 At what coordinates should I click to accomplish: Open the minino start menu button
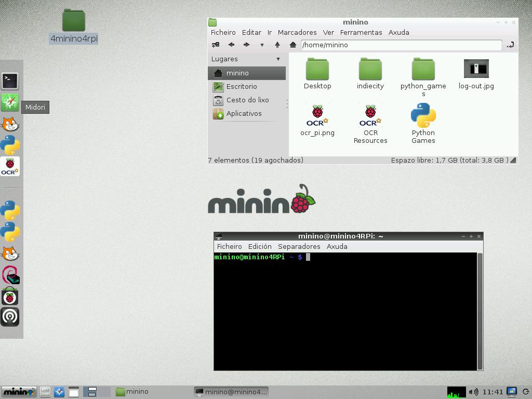point(19,392)
